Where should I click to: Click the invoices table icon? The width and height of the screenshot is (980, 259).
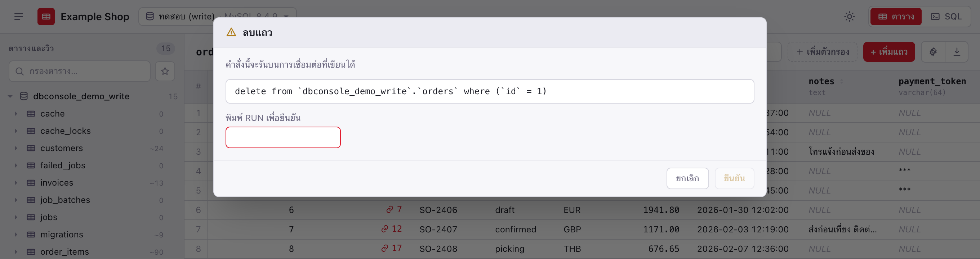pos(31,183)
